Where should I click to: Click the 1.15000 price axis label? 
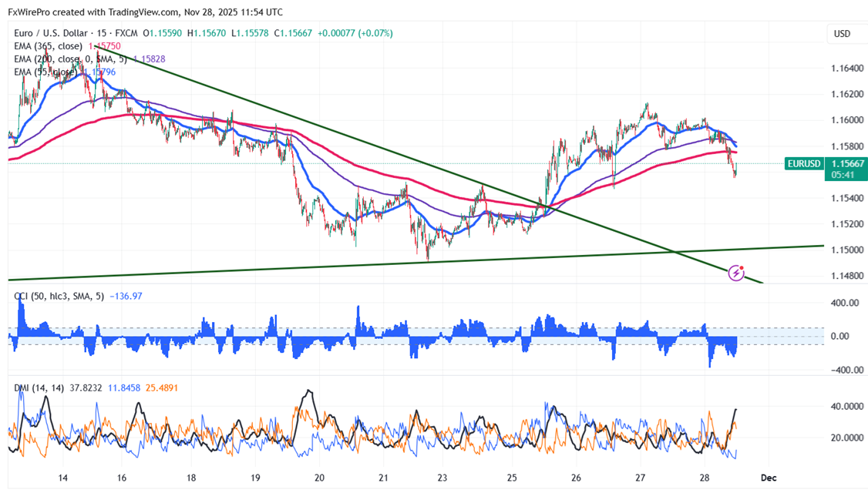click(847, 250)
